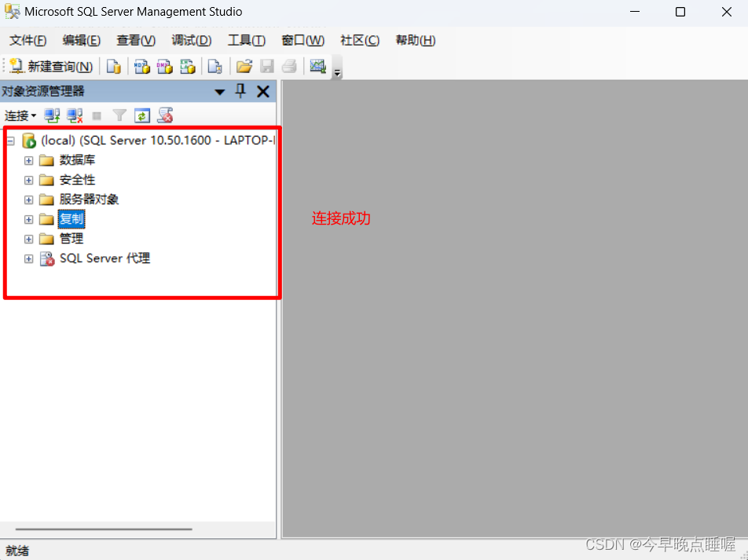Click the Save floppy disk icon
This screenshot has width=748, height=560.
click(266, 66)
